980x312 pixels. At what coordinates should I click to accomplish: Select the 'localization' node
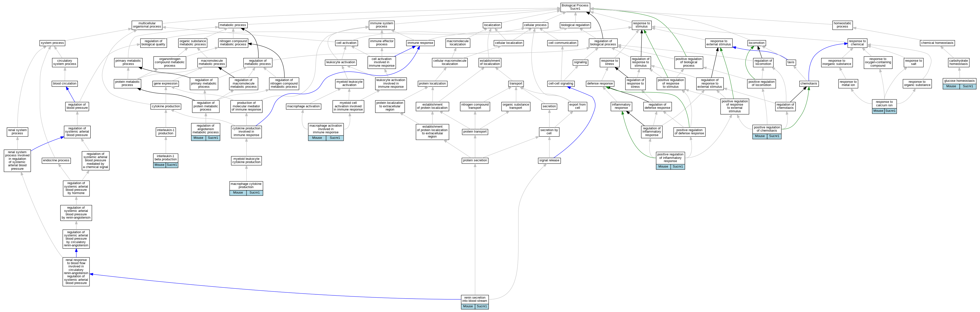(x=492, y=25)
